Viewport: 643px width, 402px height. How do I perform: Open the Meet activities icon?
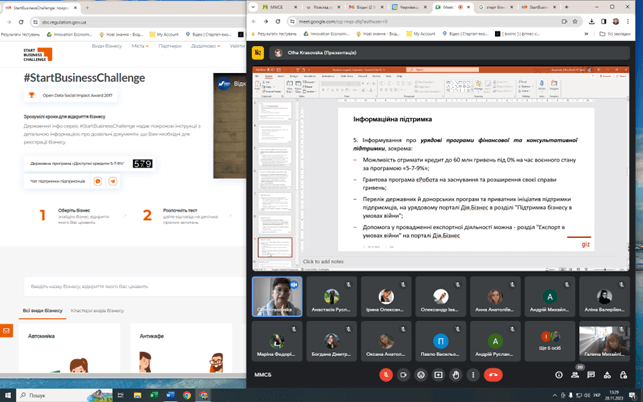(607, 375)
